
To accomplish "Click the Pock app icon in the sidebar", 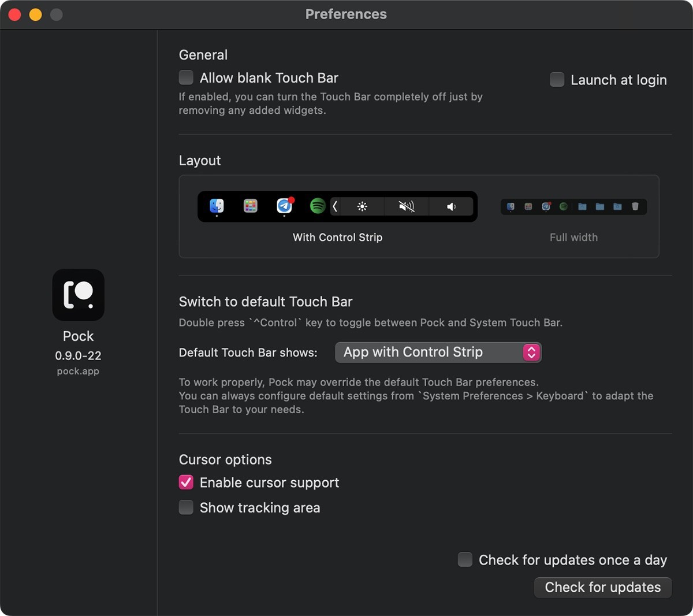I will tap(78, 295).
